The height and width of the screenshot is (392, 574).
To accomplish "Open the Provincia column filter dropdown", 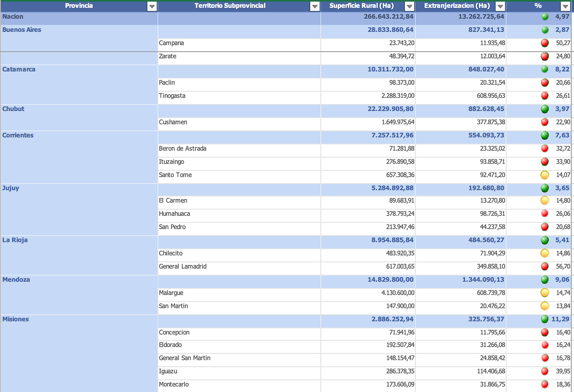I will pyautogui.click(x=152, y=6).
